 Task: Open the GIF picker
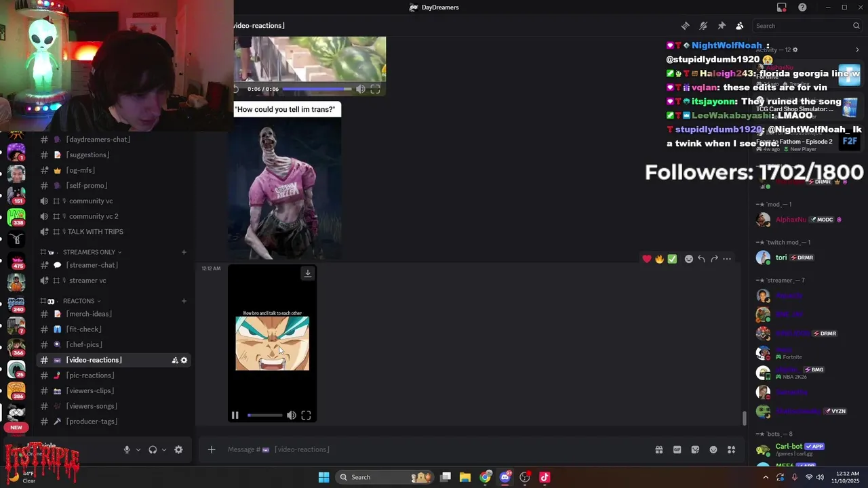point(677,449)
